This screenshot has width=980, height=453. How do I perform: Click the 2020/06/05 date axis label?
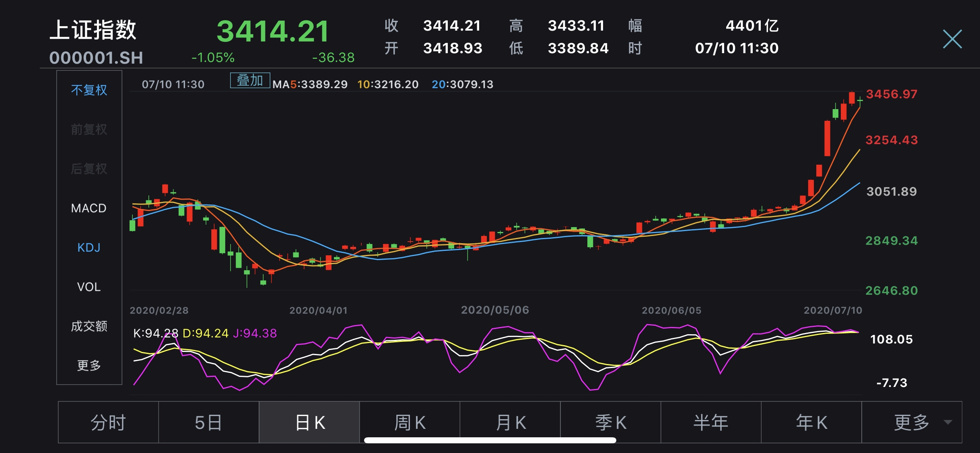[671, 310]
